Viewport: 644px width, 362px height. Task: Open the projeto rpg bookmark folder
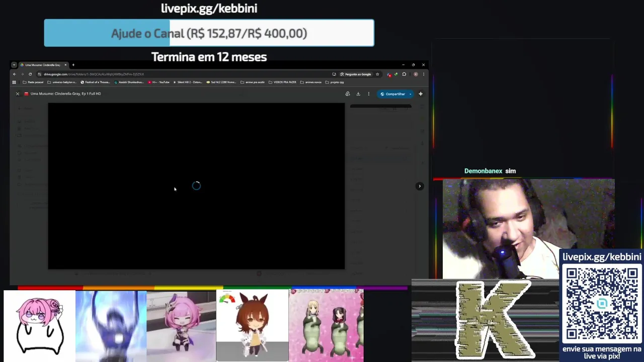point(335,82)
